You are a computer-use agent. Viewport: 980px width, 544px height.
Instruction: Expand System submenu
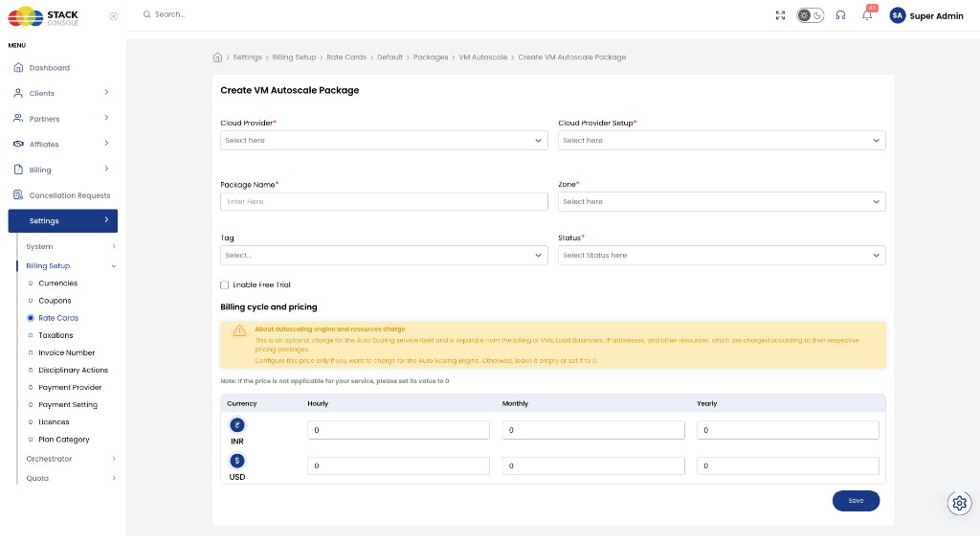71,247
